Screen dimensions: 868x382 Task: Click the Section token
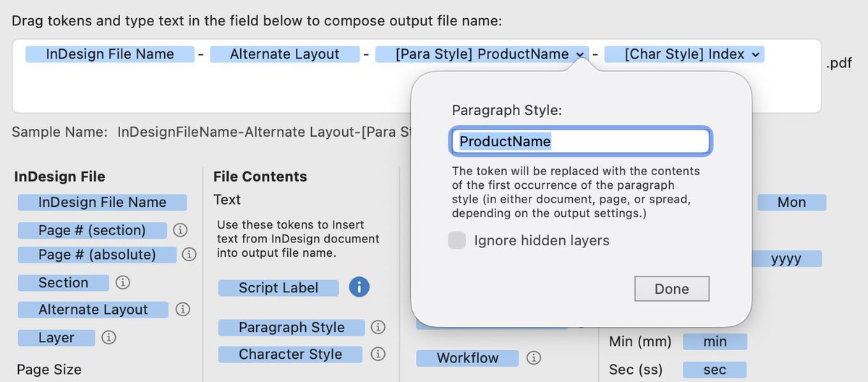(x=63, y=283)
